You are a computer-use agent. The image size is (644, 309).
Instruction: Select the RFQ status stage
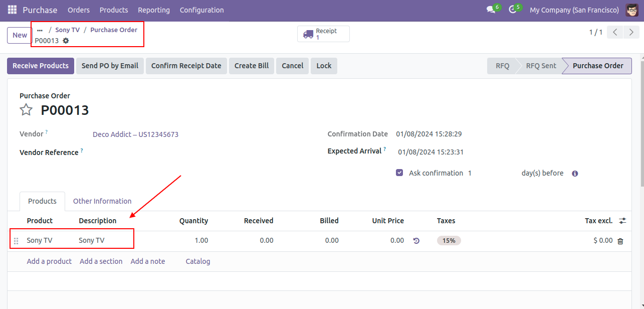coord(502,66)
